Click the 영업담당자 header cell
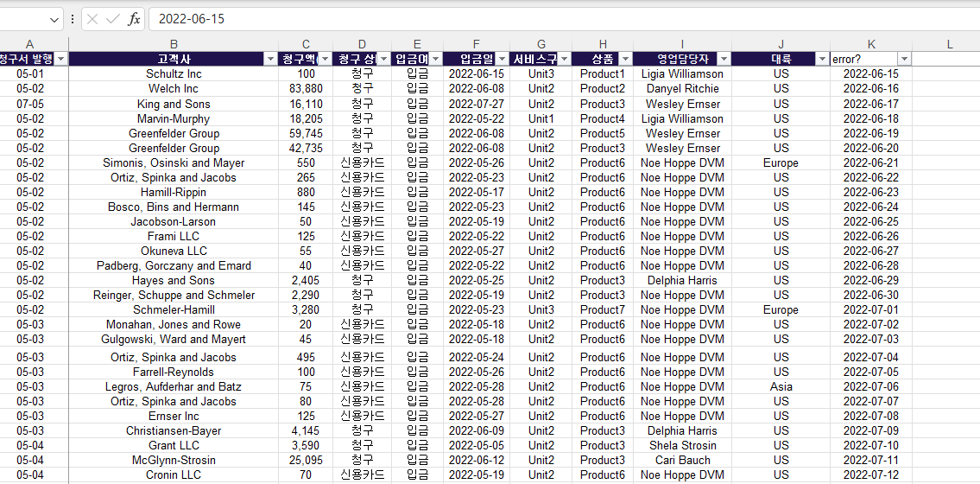The height and width of the screenshot is (484, 980). coord(682,59)
